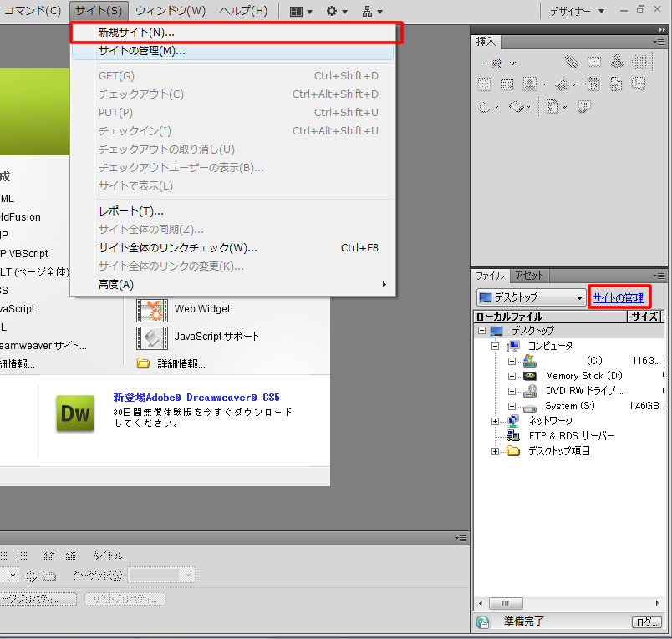Click the FTP & RDS サーバー icon
The height and width of the screenshot is (639, 672).
click(x=512, y=436)
